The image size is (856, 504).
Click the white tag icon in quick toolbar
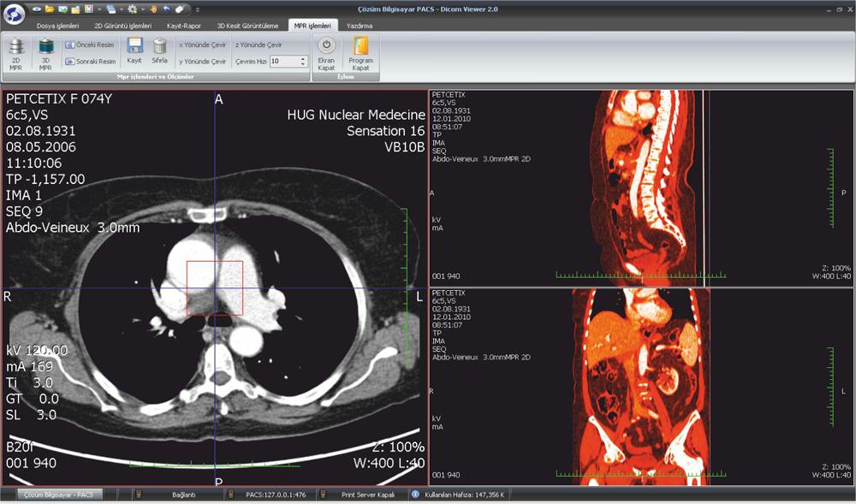pyautogui.click(x=180, y=9)
